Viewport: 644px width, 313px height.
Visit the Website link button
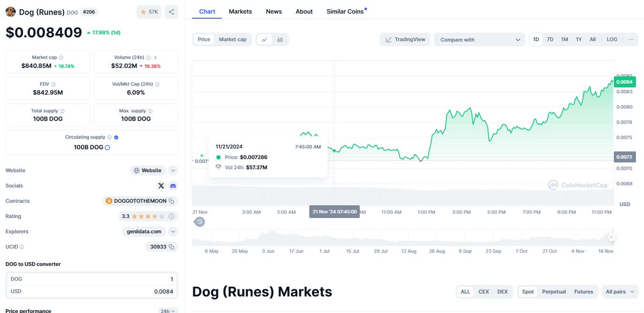click(148, 170)
